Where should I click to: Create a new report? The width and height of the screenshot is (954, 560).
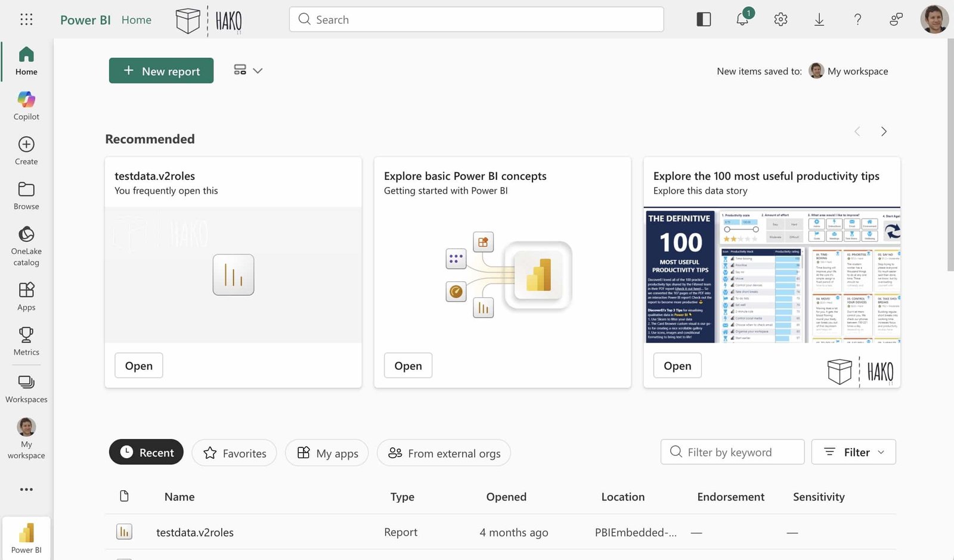coord(161,70)
